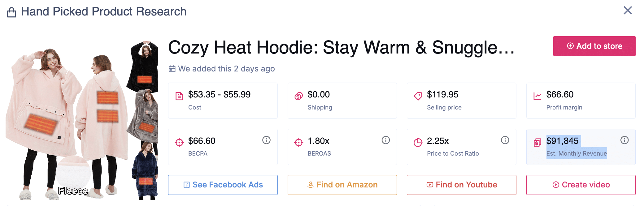Click Find on Youtube
The height and width of the screenshot is (206, 644).
click(x=461, y=185)
